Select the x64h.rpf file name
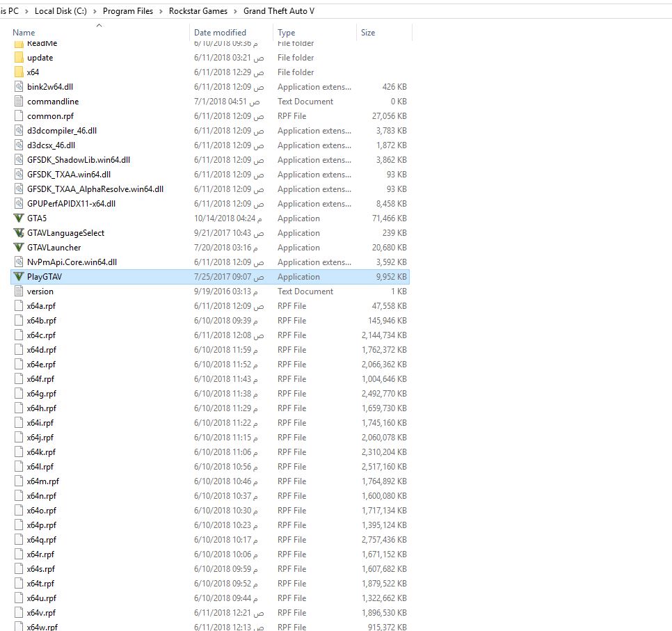 tap(42, 408)
